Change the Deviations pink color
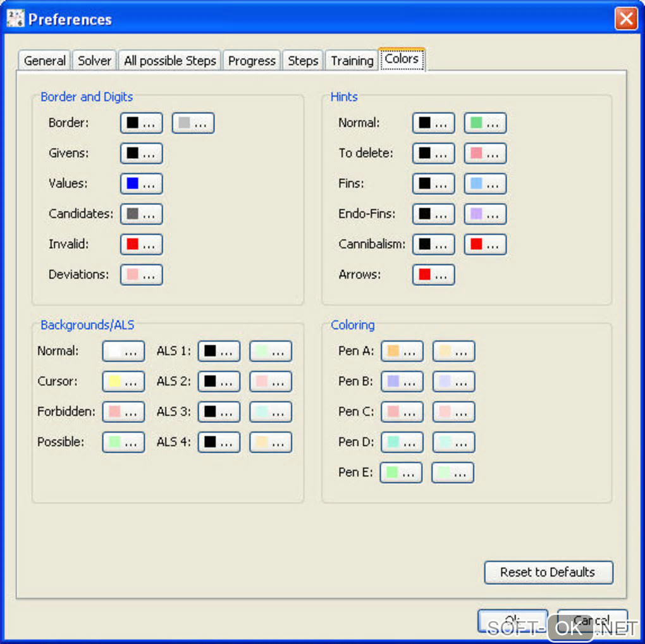The image size is (645, 644). pyautogui.click(x=142, y=275)
